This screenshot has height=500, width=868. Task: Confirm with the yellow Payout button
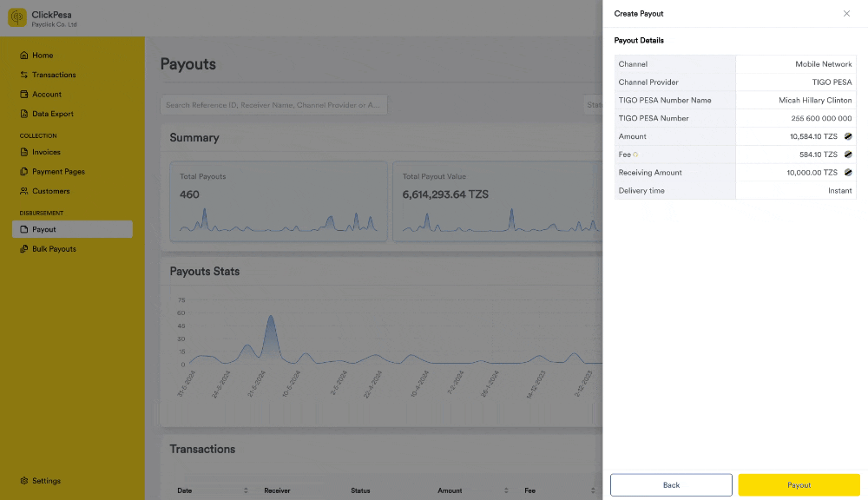point(799,485)
